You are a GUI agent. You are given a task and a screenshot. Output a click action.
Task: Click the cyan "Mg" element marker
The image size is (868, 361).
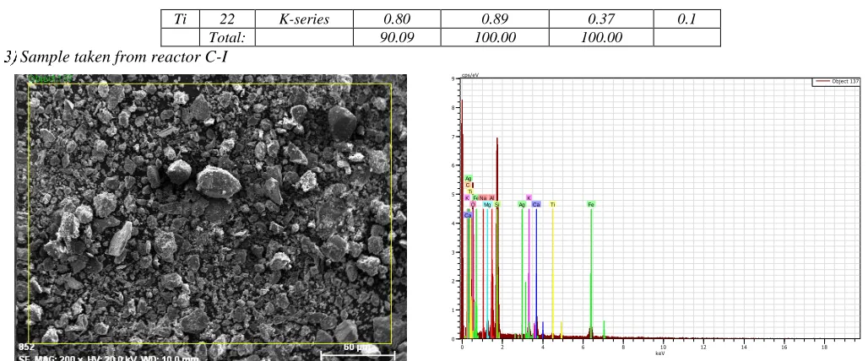pyautogui.click(x=487, y=205)
